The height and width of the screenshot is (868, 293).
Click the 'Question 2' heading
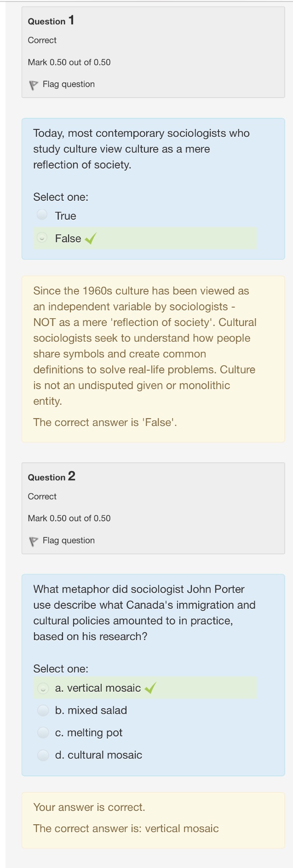coord(51,477)
